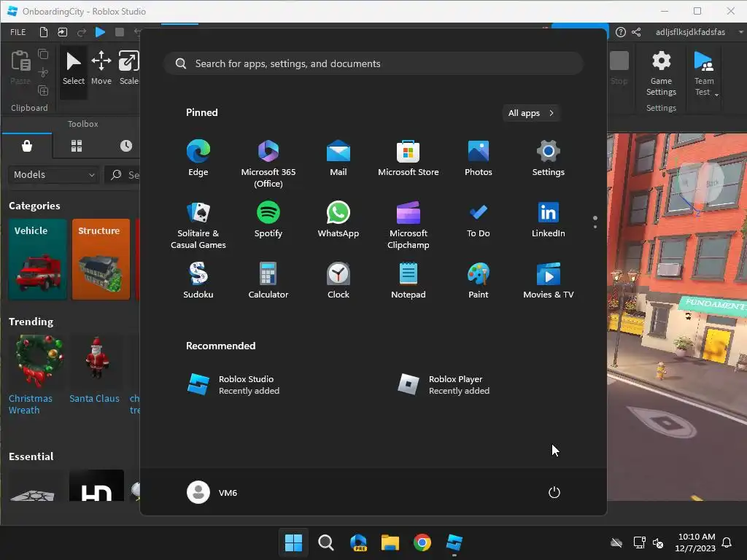
Task: Click the share icon in Studio title bar
Action: tap(636, 32)
